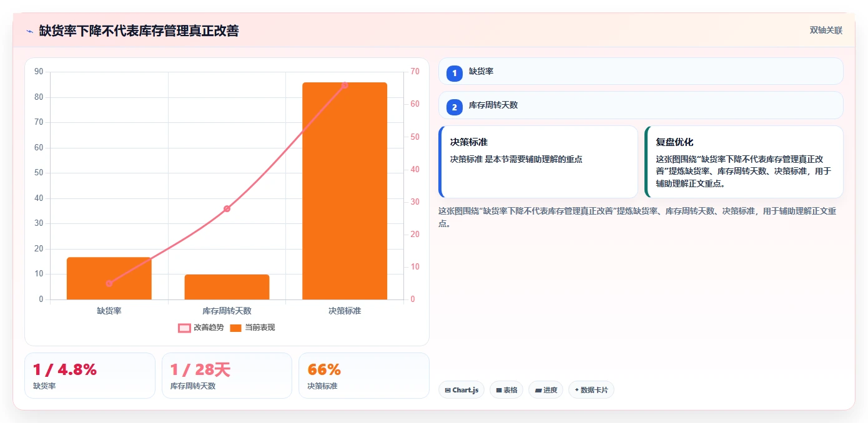Click the lightning icon beside the title
Screen dimensions: 868x423
coord(29,31)
